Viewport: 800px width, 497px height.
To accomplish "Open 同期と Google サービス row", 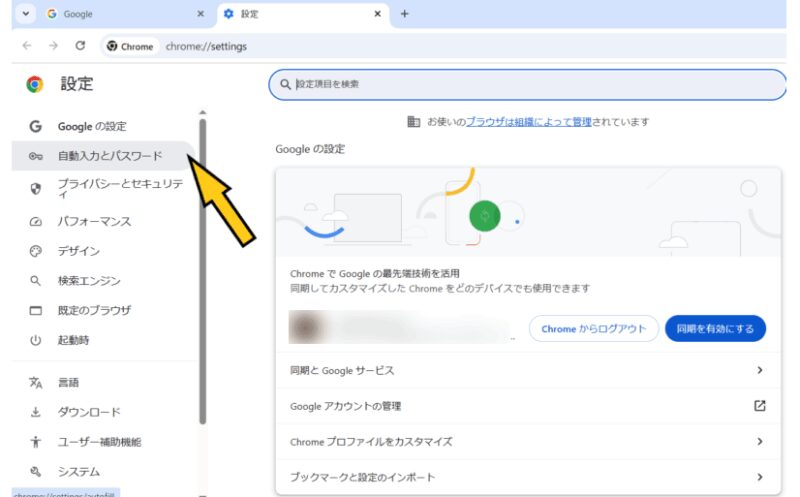I will 528,370.
